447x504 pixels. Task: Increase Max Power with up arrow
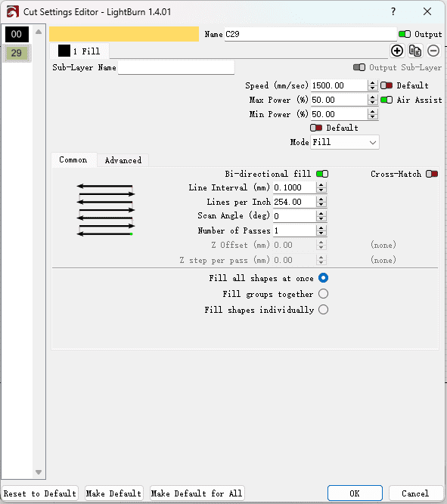click(373, 97)
